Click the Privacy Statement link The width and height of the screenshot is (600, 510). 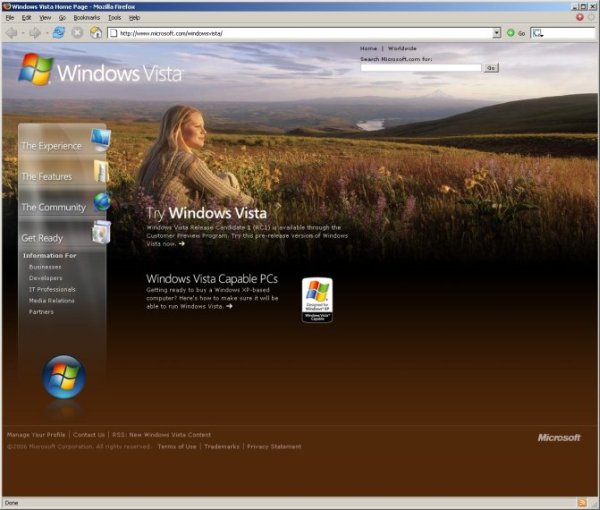[274, 446]
